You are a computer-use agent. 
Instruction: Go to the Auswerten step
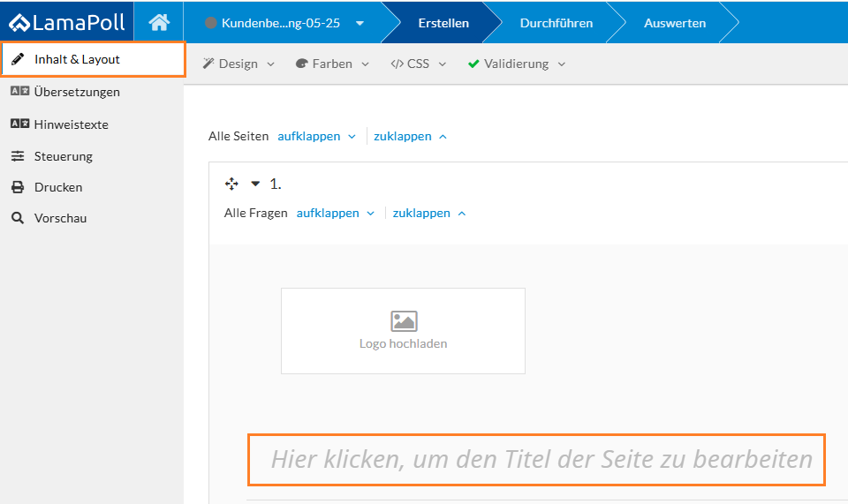(x=675, y=23)
